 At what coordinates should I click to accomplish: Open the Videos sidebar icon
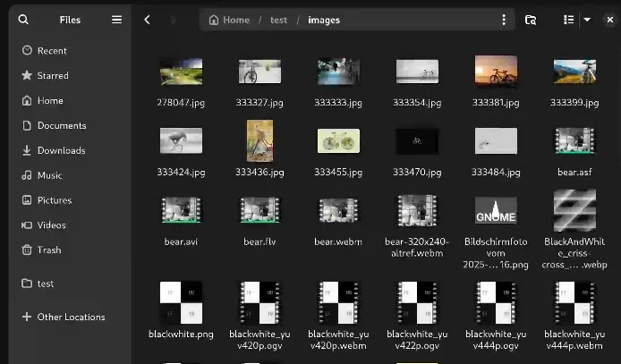tap(27, 225)
